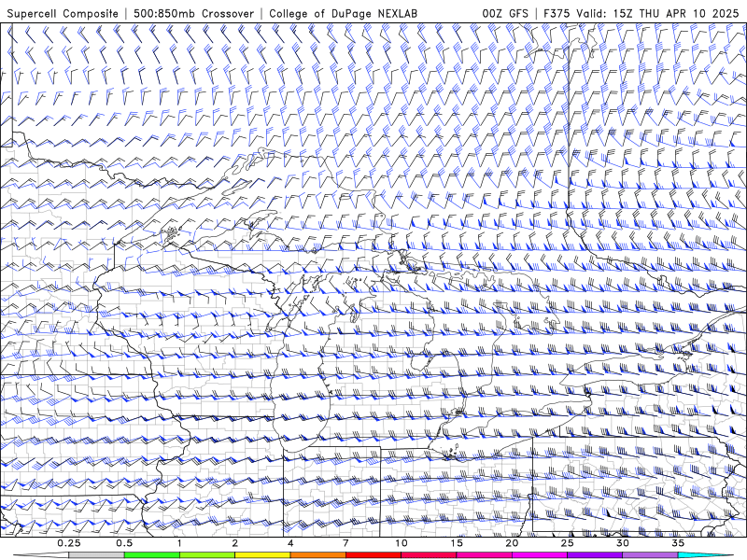The width and height of the screenshot is (747, 560).
Task: Click the legend scale label '10'
Action: click(x=402, y=543)
